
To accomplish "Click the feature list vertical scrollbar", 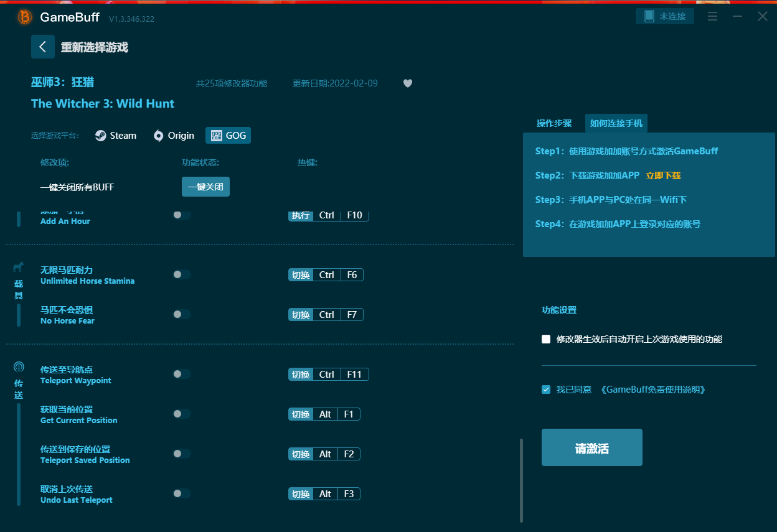I will 521,480.
